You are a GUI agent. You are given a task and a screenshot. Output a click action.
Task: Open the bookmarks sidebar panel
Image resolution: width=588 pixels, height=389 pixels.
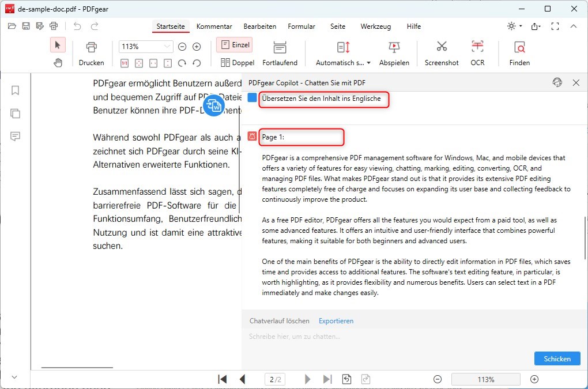(x=16, y=90)
